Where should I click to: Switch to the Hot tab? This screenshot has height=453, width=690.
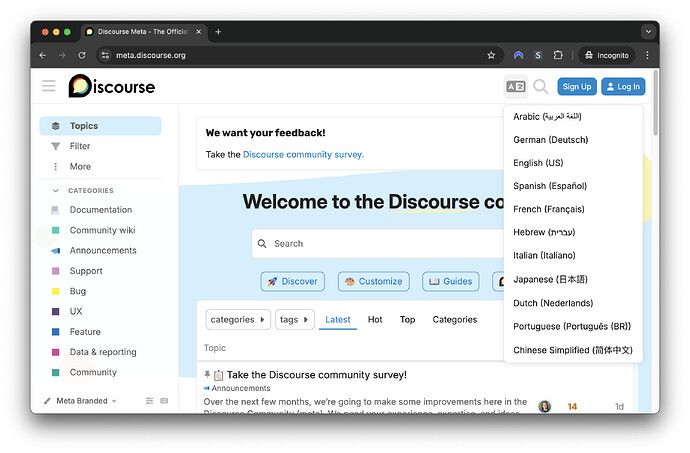(375, 320)
